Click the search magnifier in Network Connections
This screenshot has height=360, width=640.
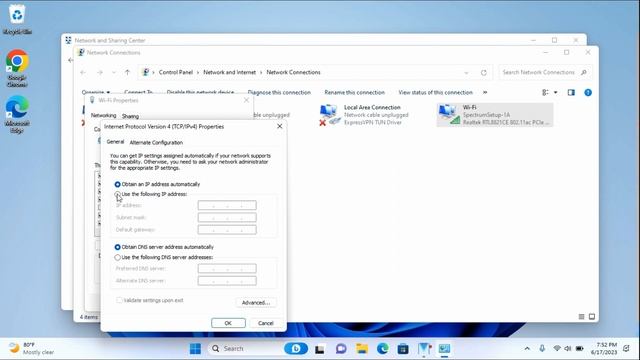584,72
